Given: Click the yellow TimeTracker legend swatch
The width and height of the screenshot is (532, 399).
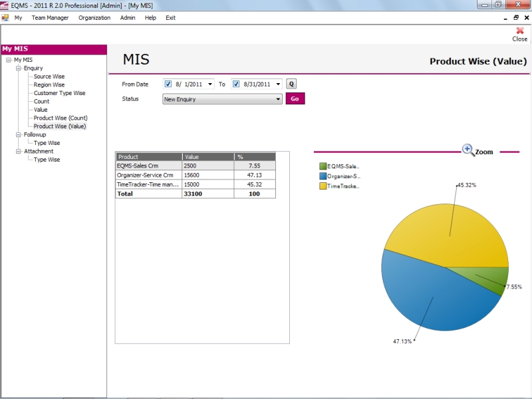Looking at the screenshot, I should tap(323, 186).
